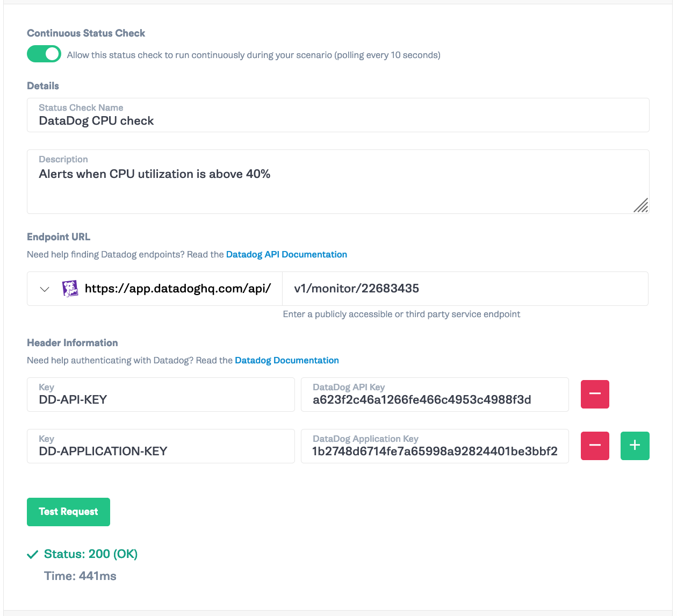This screenshot has height=616, width=677.
Task: Click the minus icon next to the API Key field
Action: [x=595, y=394]
